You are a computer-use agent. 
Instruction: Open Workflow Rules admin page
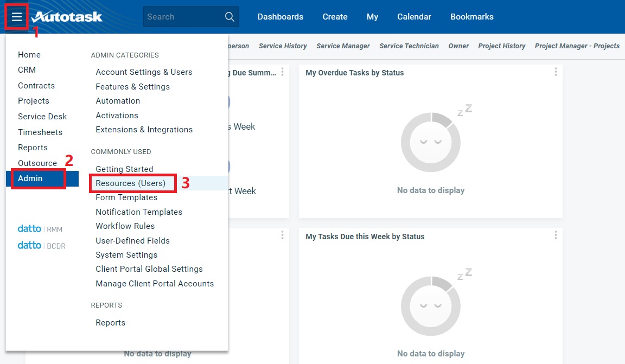coord(125,226)
